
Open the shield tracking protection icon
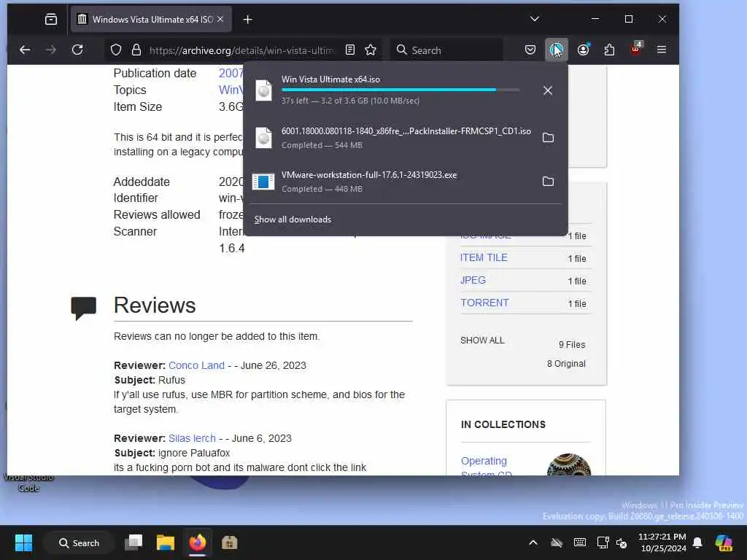(116, 50)
